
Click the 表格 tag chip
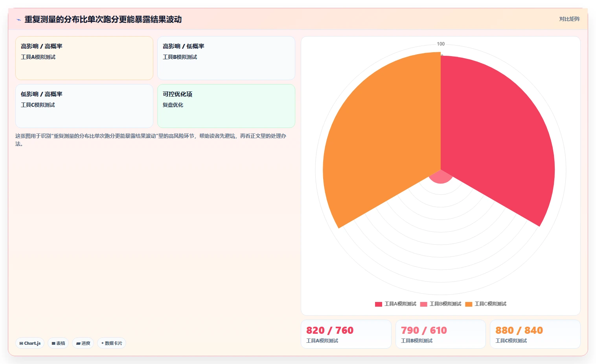click(x=58, y=343)
